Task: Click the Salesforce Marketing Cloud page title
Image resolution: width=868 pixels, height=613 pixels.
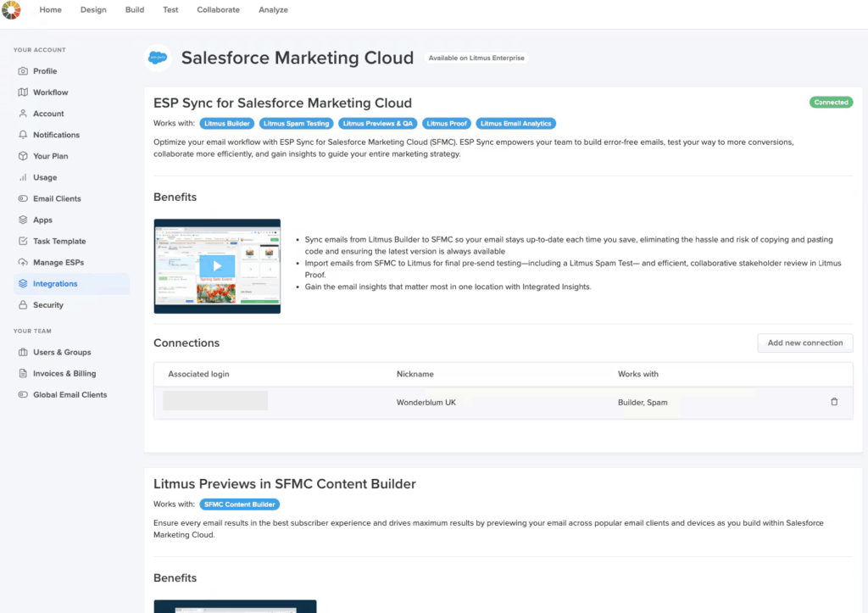Action: coord(298,58)
